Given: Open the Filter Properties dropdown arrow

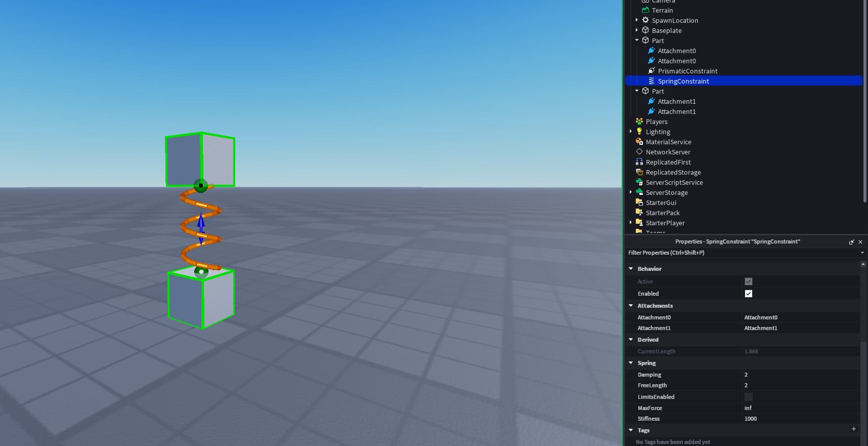Looking at the screenshot, I should point(862,253).
